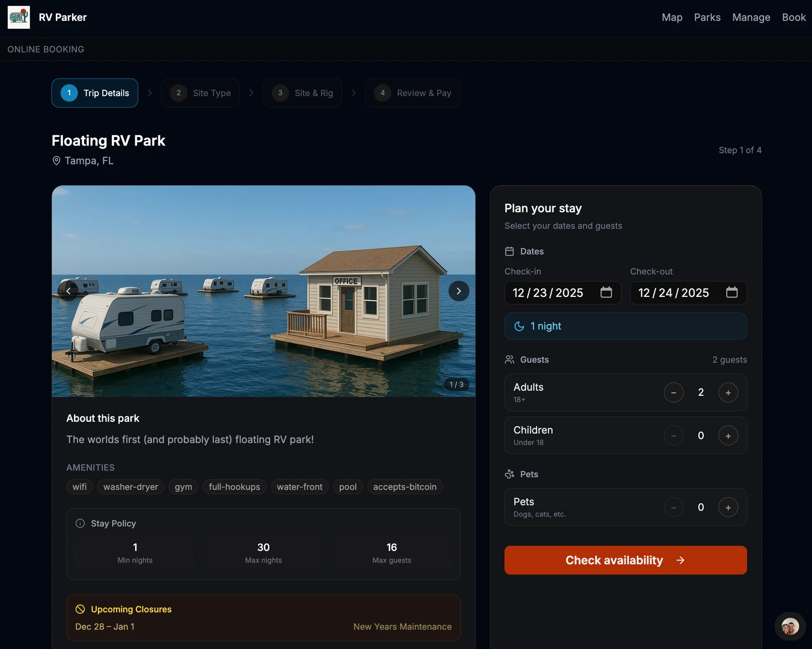
Task: Jump to the Review & Pay step
Action: tap(412, 93)
